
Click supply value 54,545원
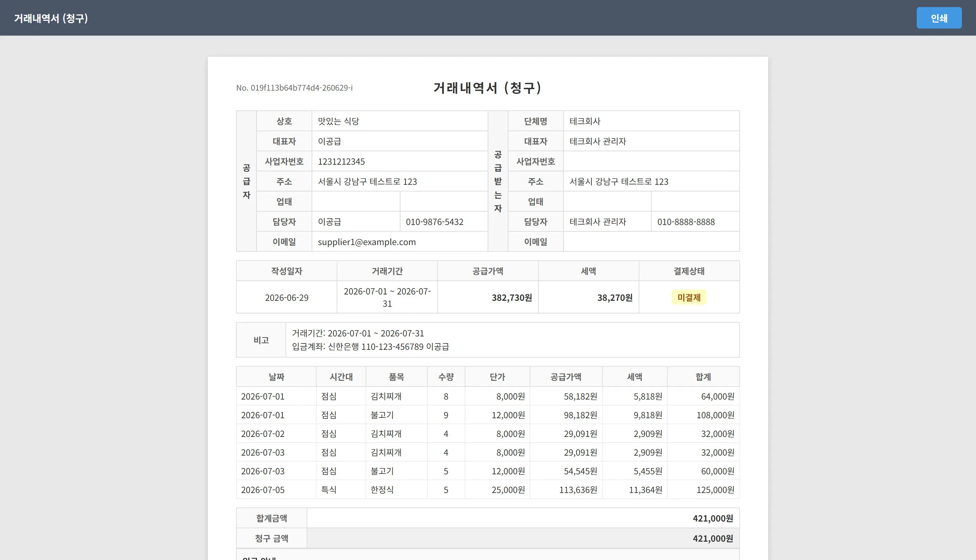[x=580, y=471]
